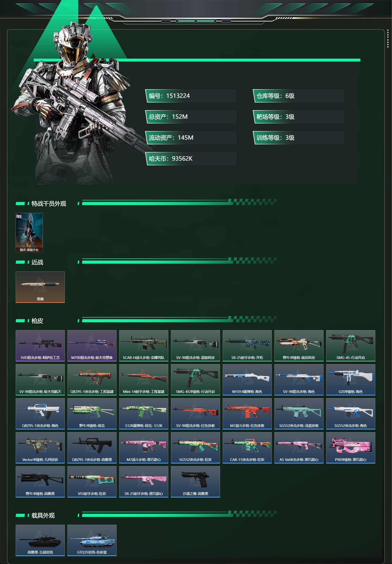
Task: Select the 哈夫币：93562K balance text
Action: pyautogui.click(x=171, y=159)
